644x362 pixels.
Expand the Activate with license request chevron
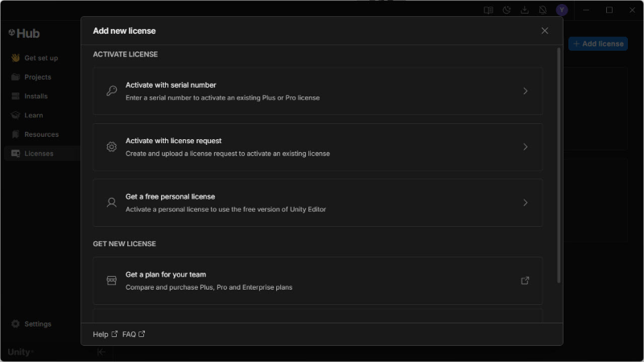tap(525, 146)
